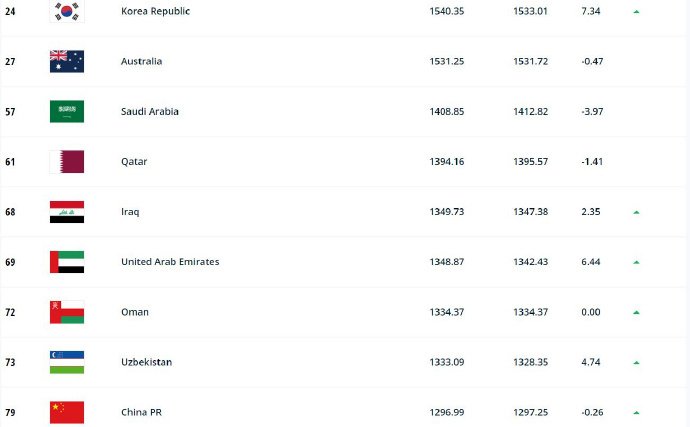690x427 pixels.
Task: Click the Uzbekistan flag icon
Action: (67, 362)
